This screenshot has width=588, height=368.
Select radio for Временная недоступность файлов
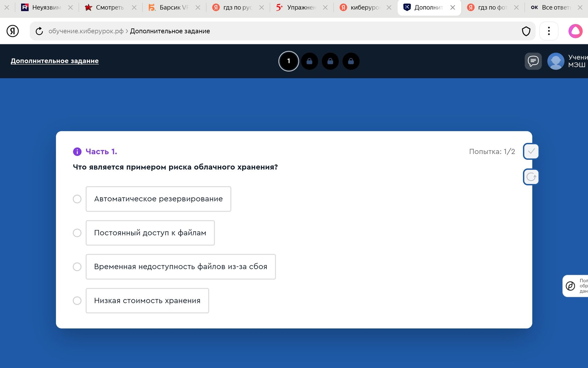pyautogui.click(x=77, y=267)
